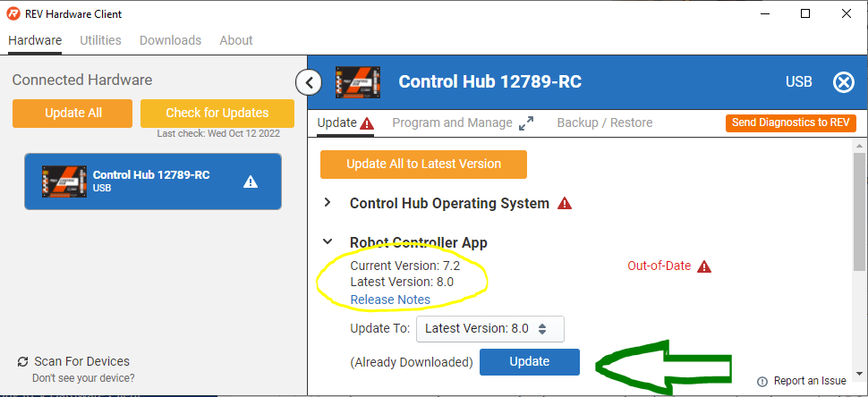868x397 pixels.
Task: Open the Release Notes link
Action: (x=390, y=300)
